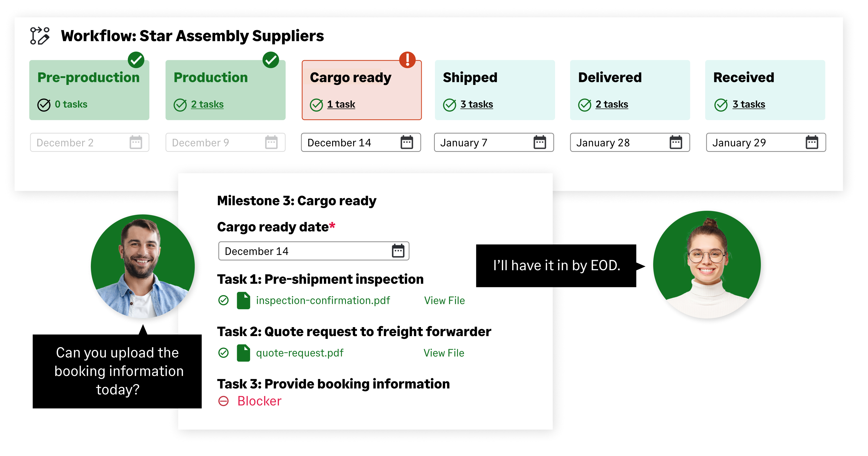868x456 pixels.
Task: Open the 3 tasks link under Received
Action: coord(748,104)
